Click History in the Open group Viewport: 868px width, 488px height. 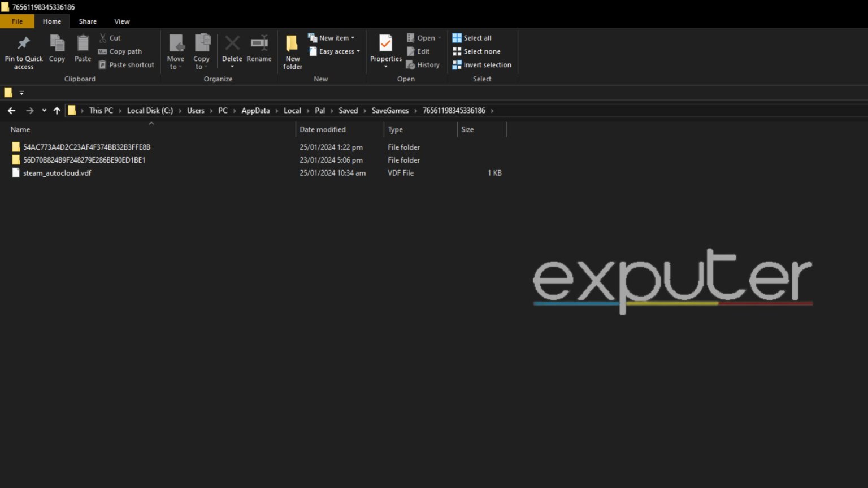tap(423, 64)
